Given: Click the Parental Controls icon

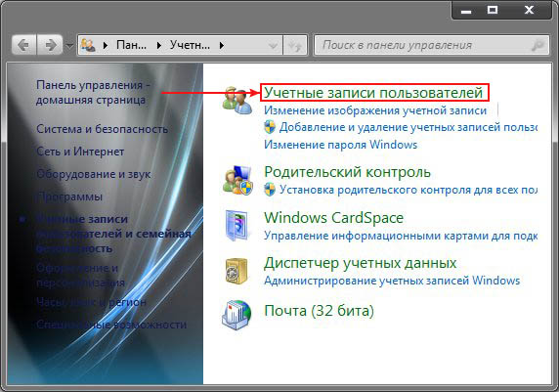Looking at the screenshot, I should point(237,180).
